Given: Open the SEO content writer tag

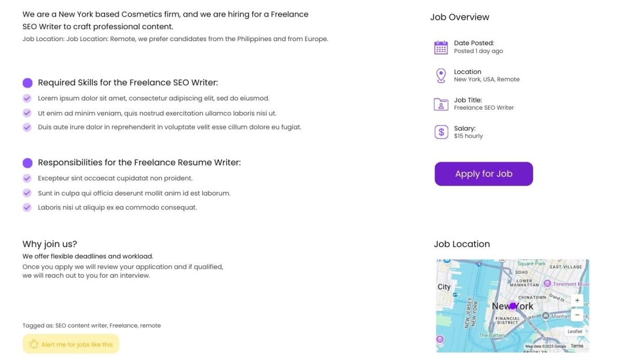Looking at the screenshot, I should tap(81, 326).
